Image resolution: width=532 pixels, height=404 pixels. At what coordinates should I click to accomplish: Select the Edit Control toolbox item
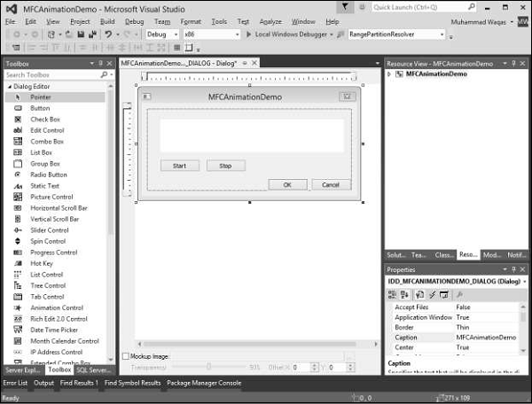55,130
